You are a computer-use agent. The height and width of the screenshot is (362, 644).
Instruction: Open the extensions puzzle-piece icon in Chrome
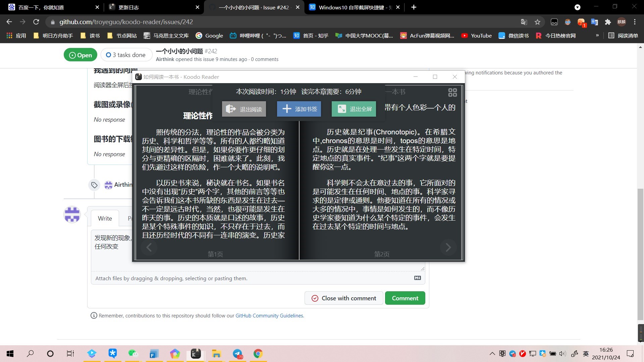click(x=607, y=22)
